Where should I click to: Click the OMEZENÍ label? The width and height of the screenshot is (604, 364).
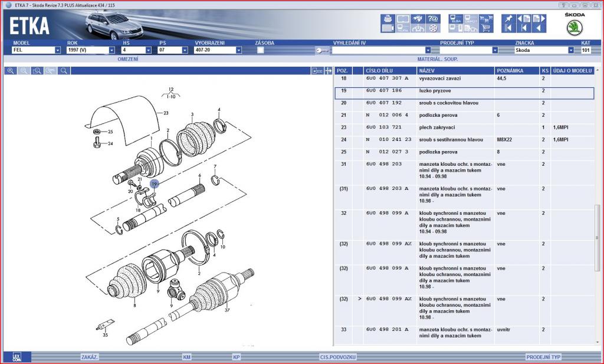click(128, 60)
